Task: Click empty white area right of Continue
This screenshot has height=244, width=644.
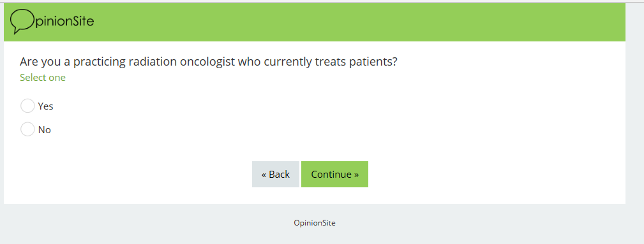Action: 493,175
